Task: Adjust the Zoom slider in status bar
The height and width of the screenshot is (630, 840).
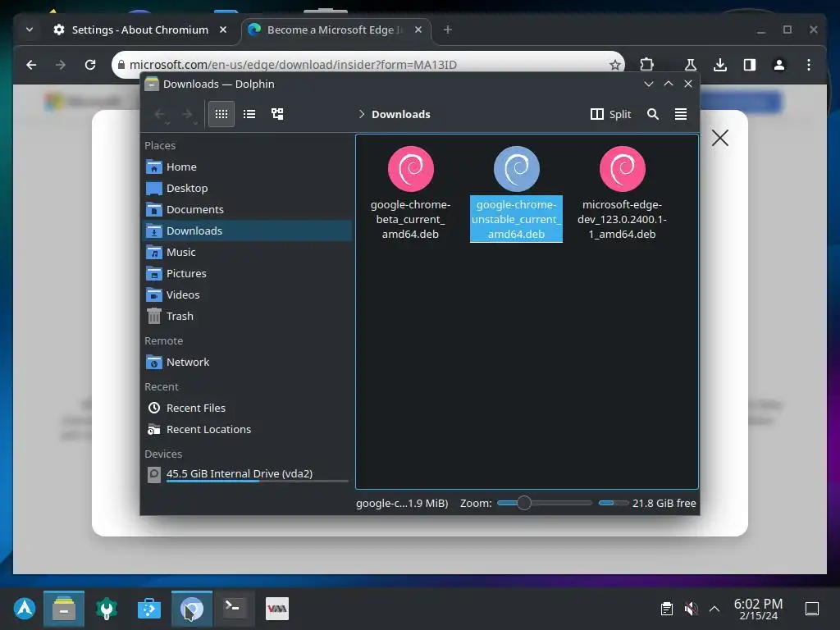Action: [x=545, y=503]
